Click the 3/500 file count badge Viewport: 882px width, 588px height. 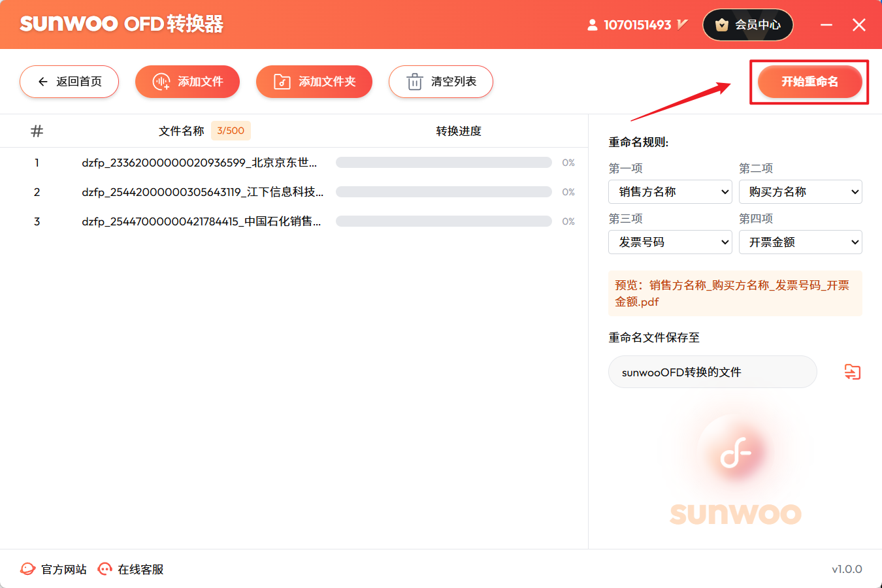231,131
